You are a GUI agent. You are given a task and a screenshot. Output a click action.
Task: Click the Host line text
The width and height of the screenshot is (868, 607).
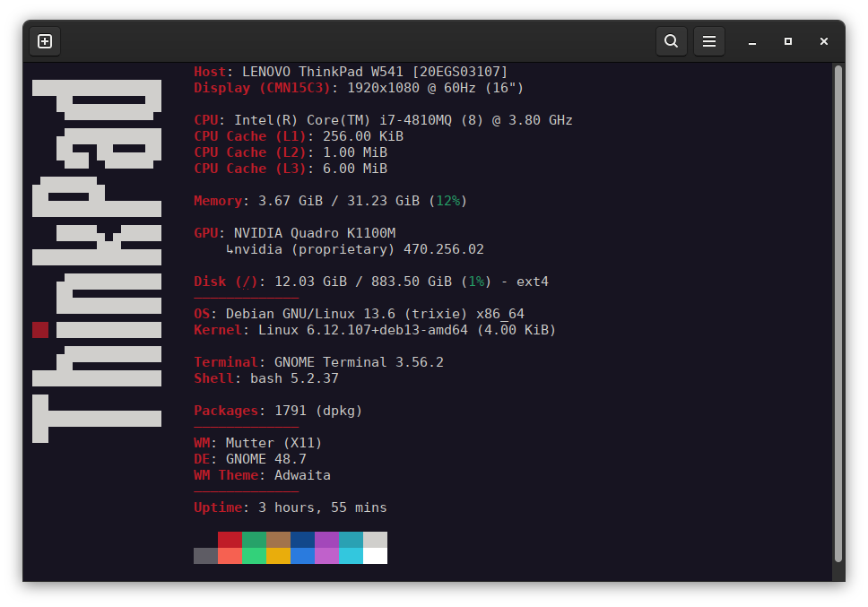pos(351,72)
